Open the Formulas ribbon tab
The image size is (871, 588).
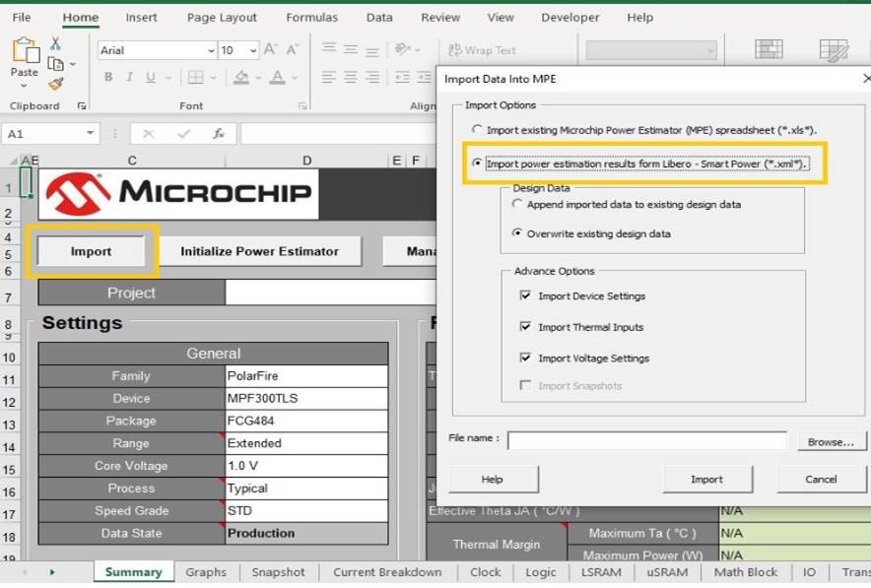pyautogui.click(x=311, y=18)
